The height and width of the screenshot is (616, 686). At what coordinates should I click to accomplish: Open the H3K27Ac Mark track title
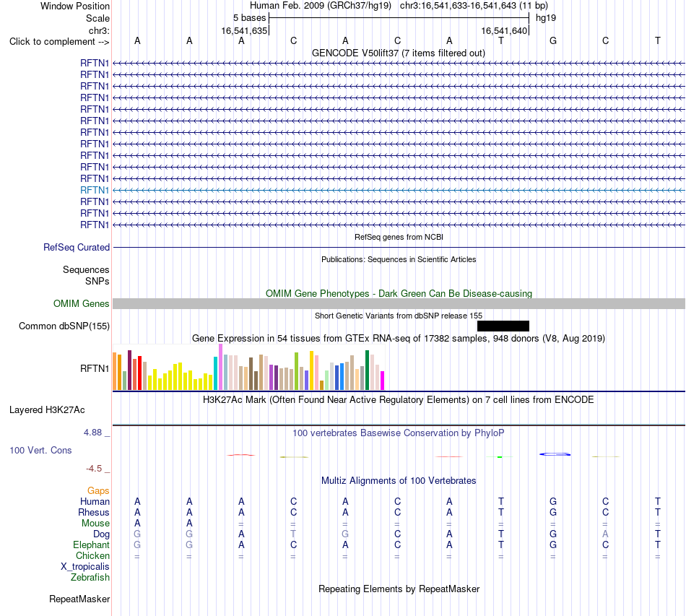[399, 400]
